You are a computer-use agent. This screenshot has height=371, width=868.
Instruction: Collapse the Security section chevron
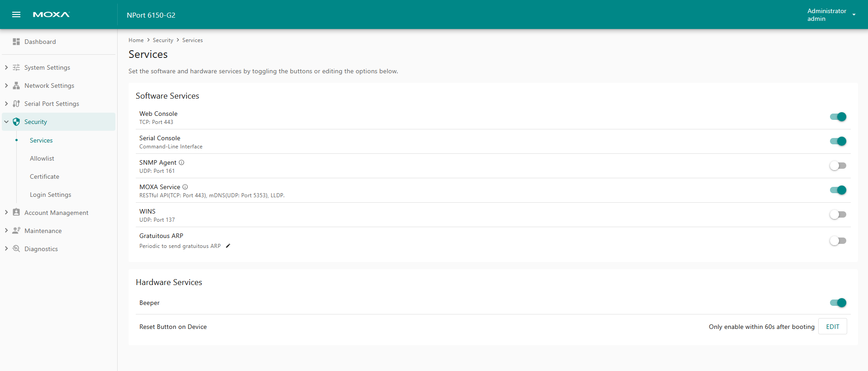click(x=6, y=122)
